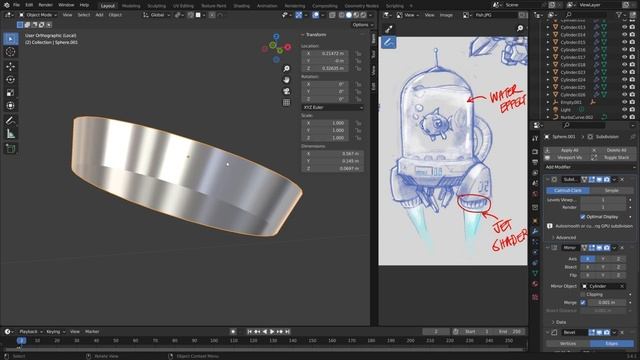Switch to the Modeling workspace tab
The image size is (640, 360).
click(x=131, y=6)
